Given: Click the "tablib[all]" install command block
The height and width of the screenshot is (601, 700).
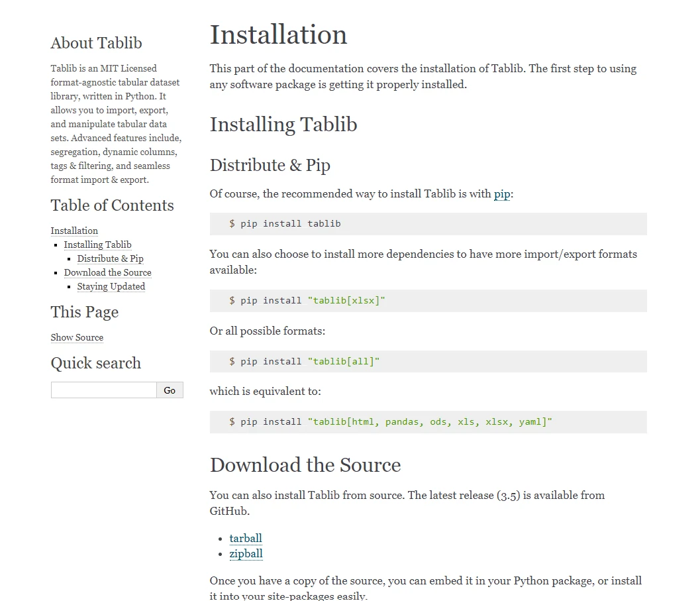Looking at the screenshot, I should (x=428, y=362).
